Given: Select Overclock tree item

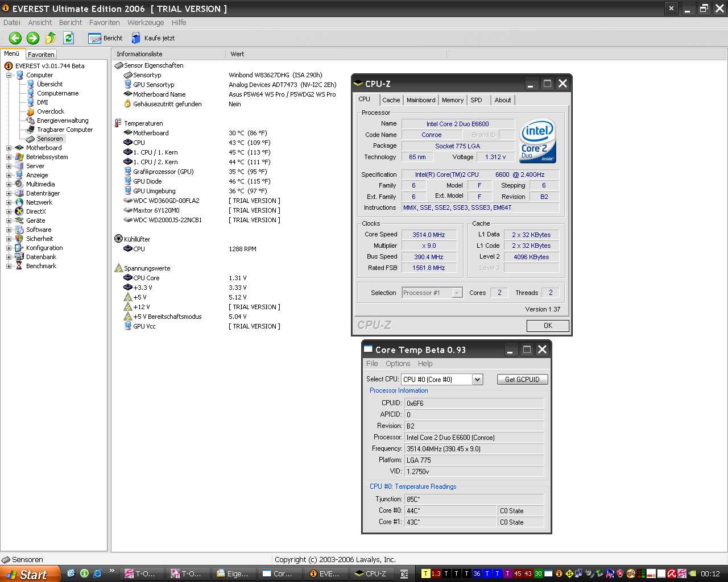Looking at the screenshot, I should 50,111.
